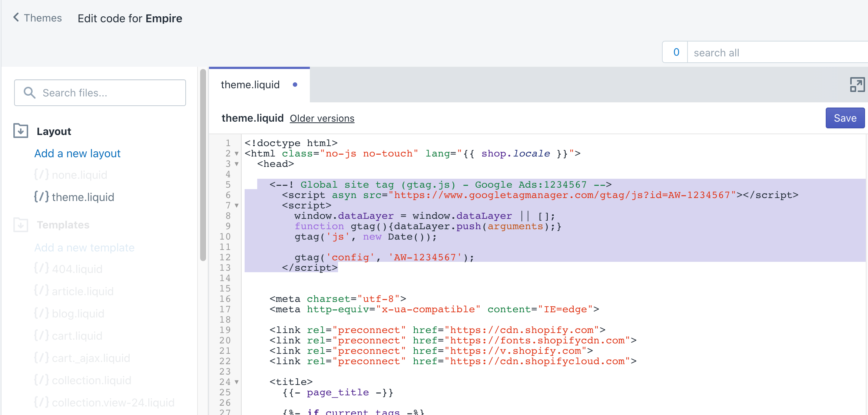Click the doctype html line
Image resolution: width=868 pixels, height=415 pixels.
click(291, 143)
